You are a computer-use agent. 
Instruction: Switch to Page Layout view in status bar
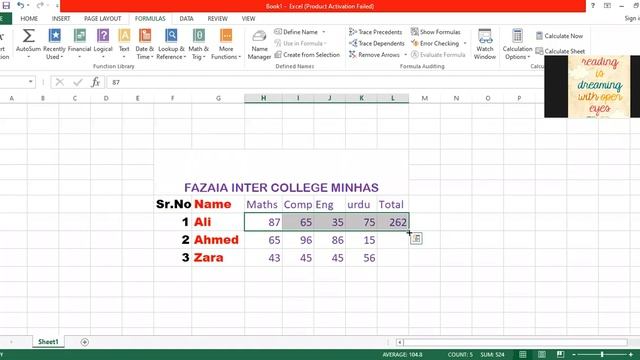[x=542, y=354]
